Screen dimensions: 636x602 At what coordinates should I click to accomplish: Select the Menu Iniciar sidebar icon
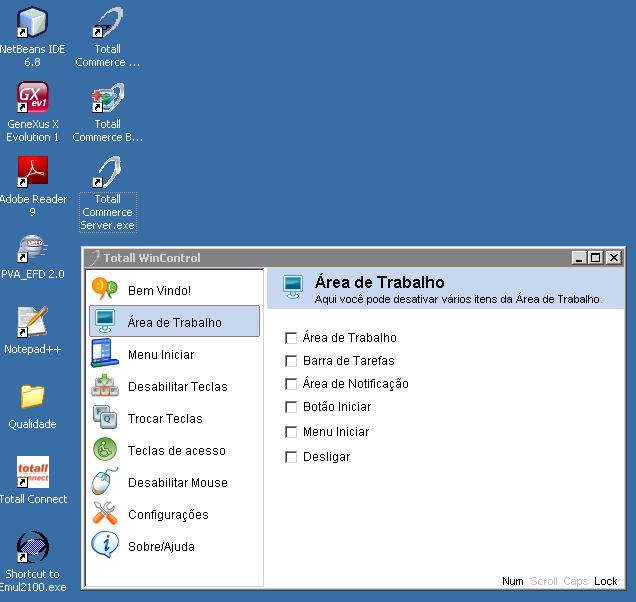pos(105,354)
